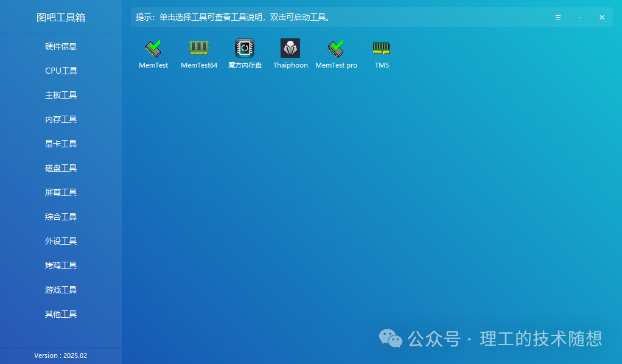Select 主板工具 in the sidebar
Image resolution: width=622 pixels, height=364 pixels.
click(x=60, y=95)
